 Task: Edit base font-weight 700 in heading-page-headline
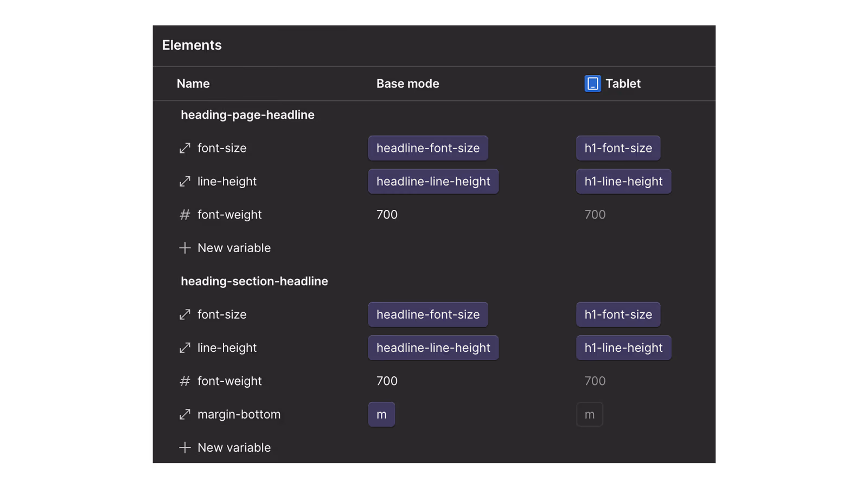click(x=387, y=215)
